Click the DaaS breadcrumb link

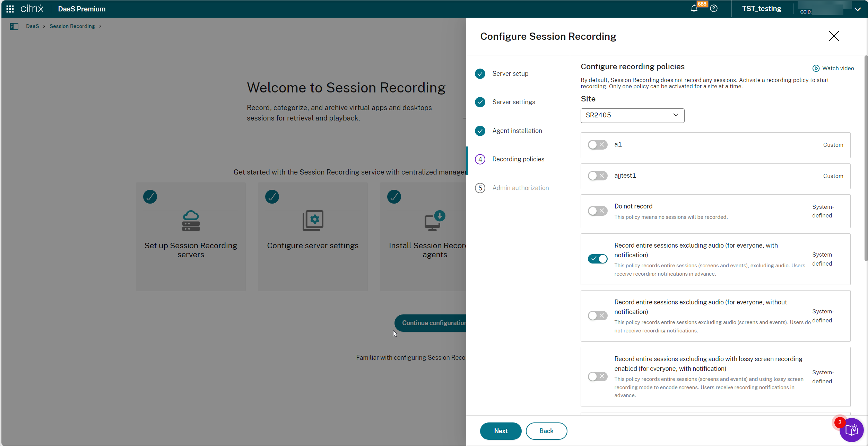tap(32, 26)
